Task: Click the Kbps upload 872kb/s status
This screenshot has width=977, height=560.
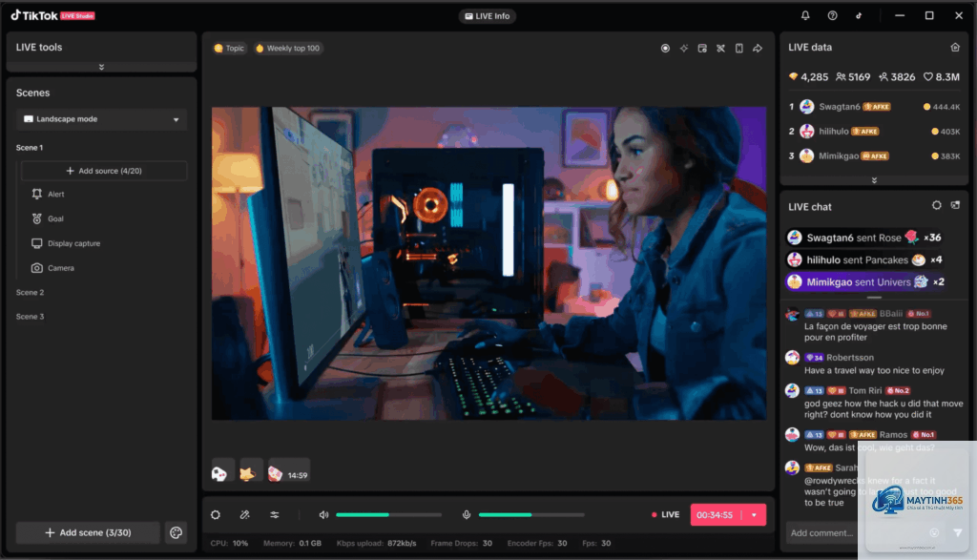Action: point(376,543)
